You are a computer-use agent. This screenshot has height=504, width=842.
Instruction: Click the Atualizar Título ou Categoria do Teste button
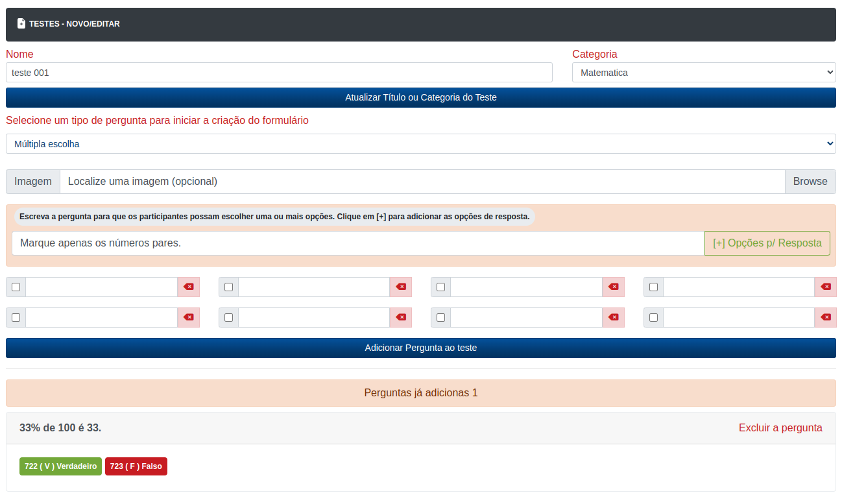[x=420, y=98]
